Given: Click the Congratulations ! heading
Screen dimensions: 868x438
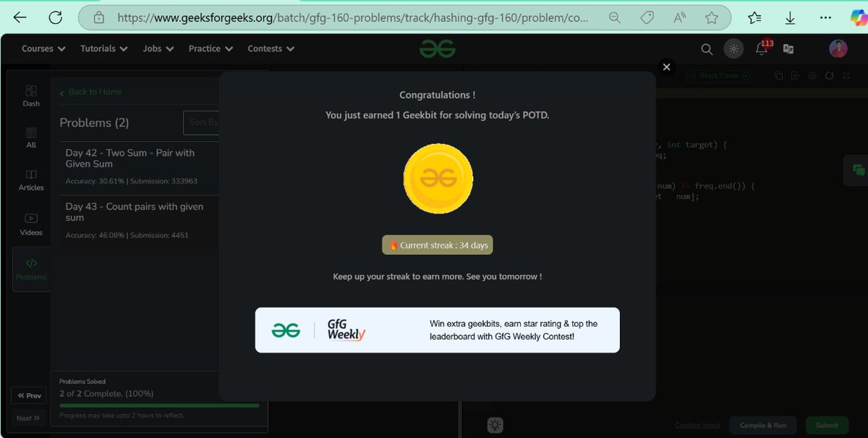Looking at the screenshot, I should (438, 95).
